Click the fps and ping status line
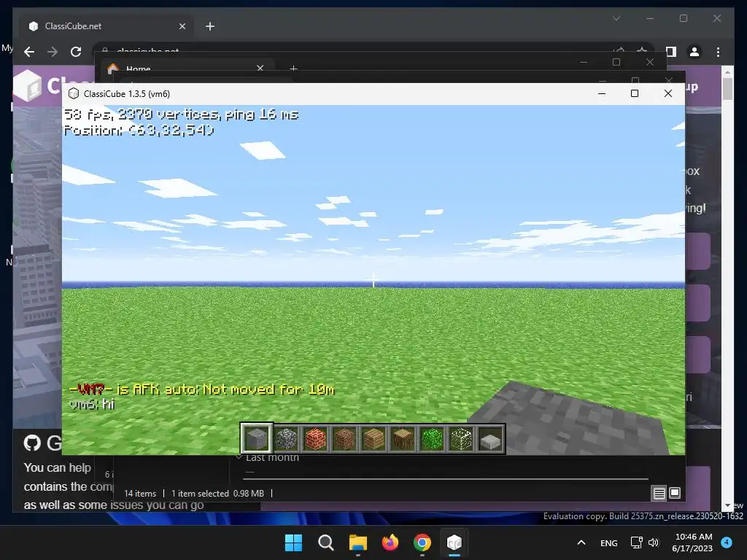 [x=181, y=114]
